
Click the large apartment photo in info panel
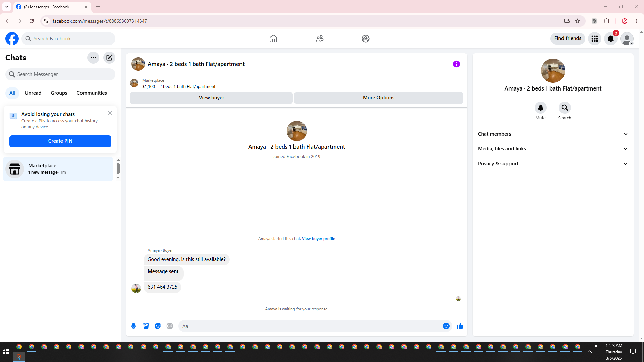[553, 71]
